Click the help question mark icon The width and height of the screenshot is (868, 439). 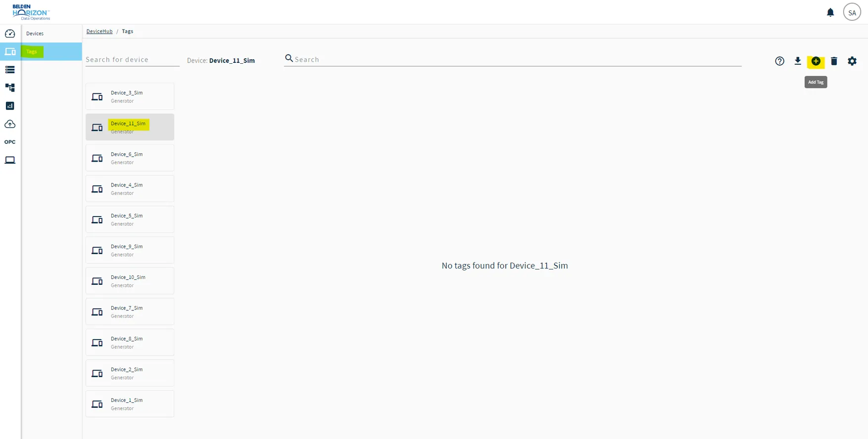(779, 61)
